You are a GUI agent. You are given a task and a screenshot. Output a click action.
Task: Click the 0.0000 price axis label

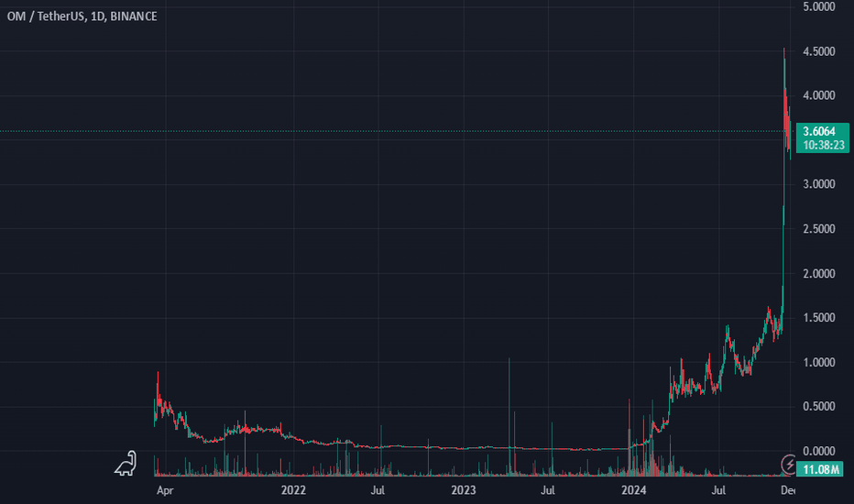tap(819, 451)
